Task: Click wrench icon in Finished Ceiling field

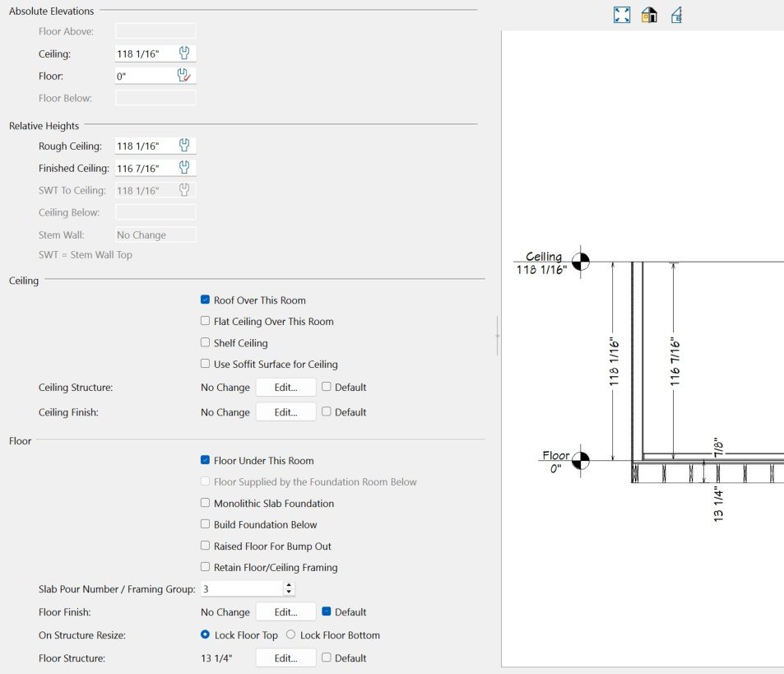Action: (184, 168)
